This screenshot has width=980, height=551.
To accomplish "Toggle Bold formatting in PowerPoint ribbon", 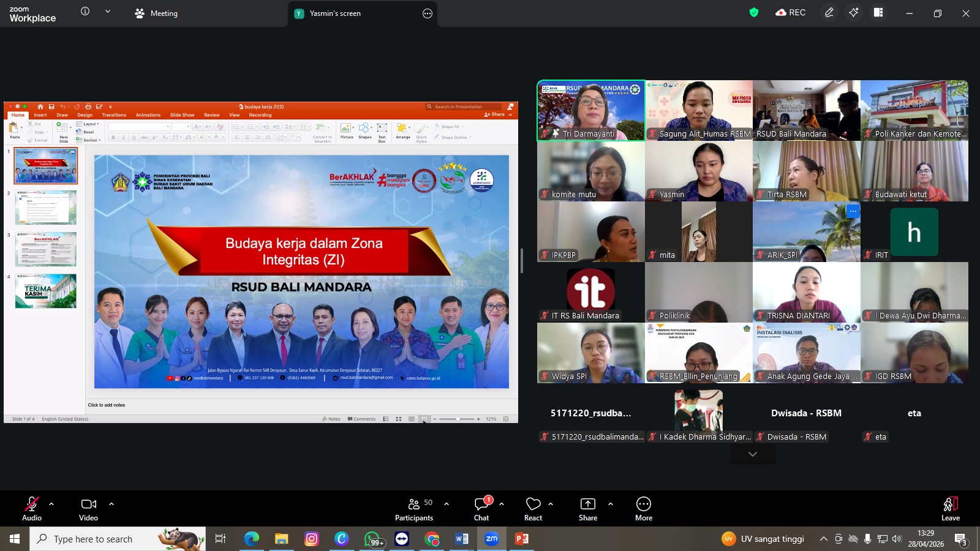I will click(113, 137).
